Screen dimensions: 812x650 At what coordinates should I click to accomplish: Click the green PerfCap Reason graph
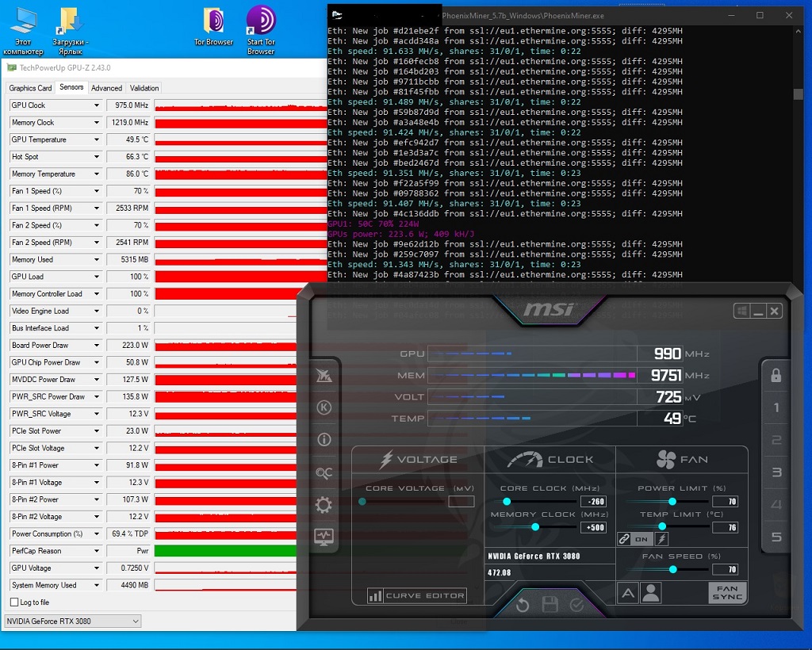click(225, 551)
